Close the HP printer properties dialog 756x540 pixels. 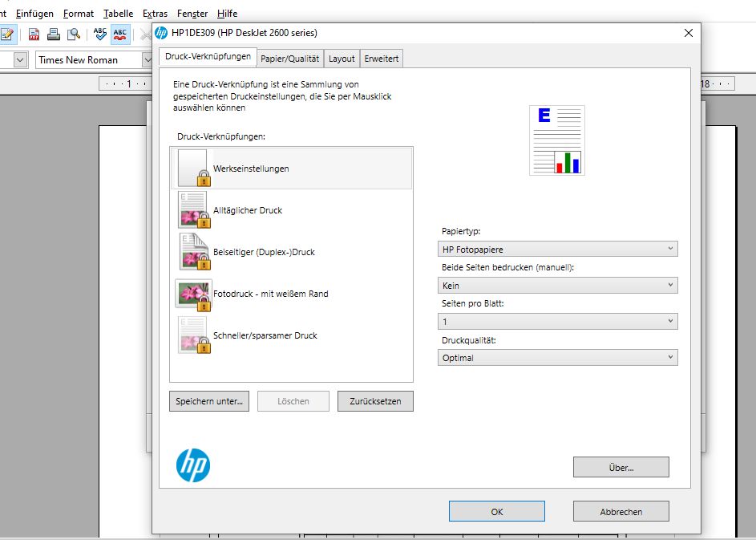tap(689, 33)
